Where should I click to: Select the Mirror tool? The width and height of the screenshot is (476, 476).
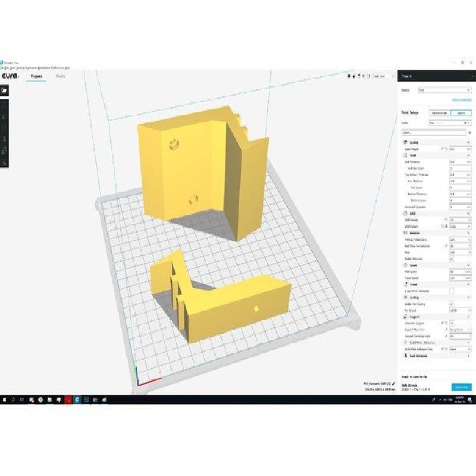tap(4, 139)
